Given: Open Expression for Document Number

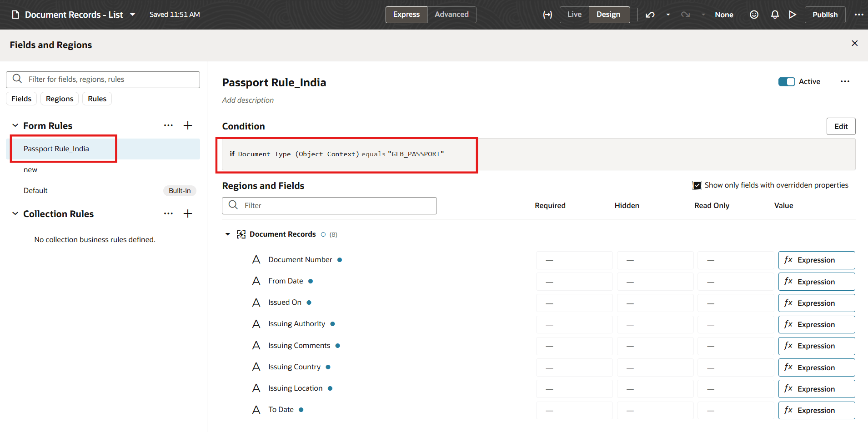Looking at the screenshot, I should click(x=817, y=260).
